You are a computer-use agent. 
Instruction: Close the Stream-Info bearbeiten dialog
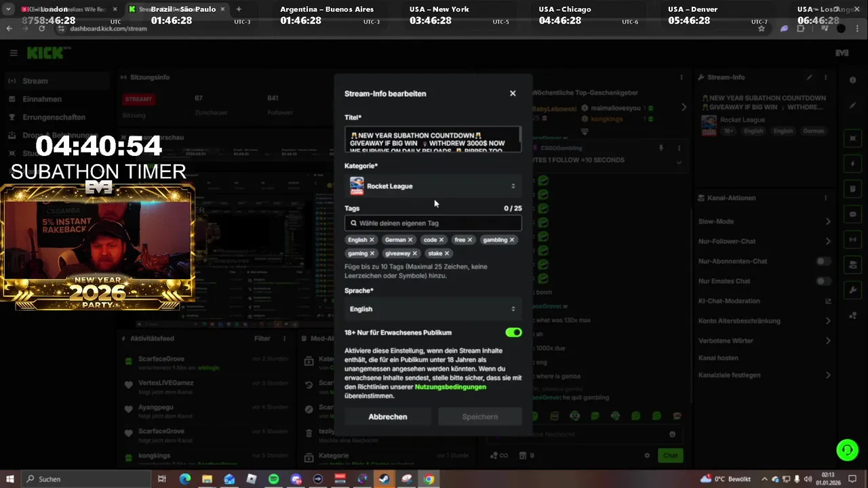tap(513, 94)
